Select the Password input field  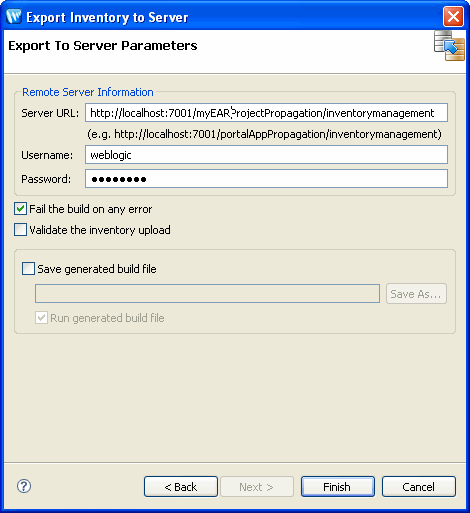point(266,179)
